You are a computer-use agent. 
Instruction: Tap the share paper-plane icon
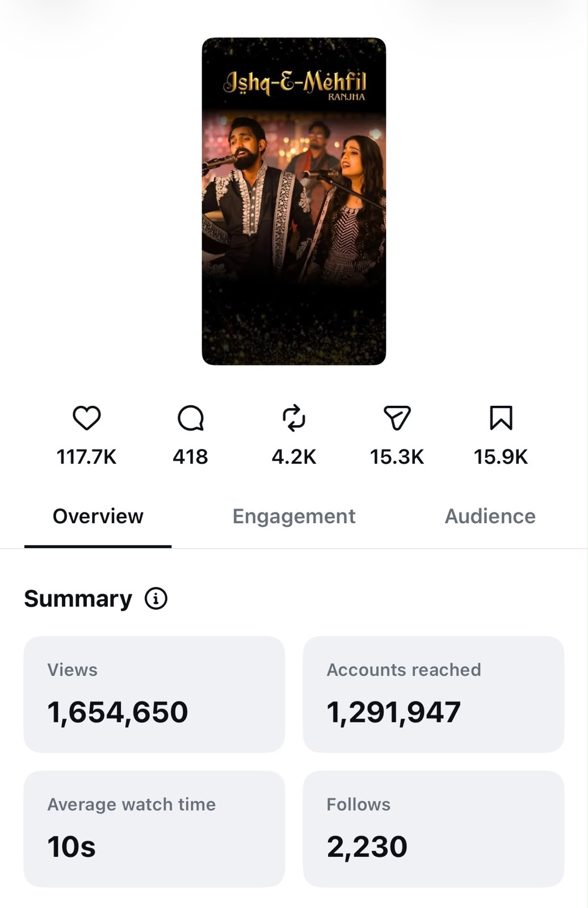[x=397, y=418]
